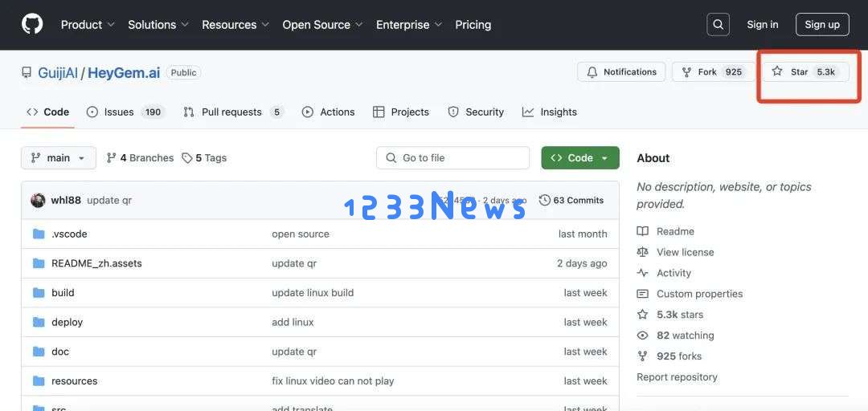Click the scales icon next to View license
This screenshot has width=868, height=411.
point(642,252)
